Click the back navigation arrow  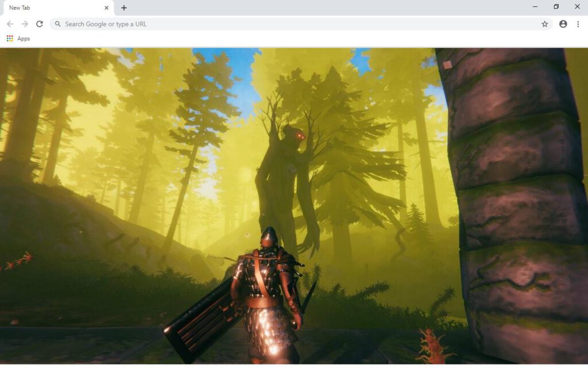[x=10, y=24]
